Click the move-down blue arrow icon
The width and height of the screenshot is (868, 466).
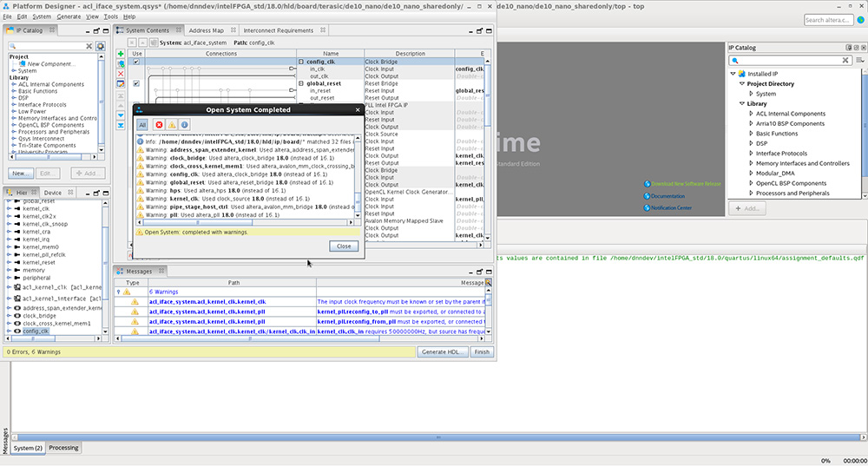121,115
